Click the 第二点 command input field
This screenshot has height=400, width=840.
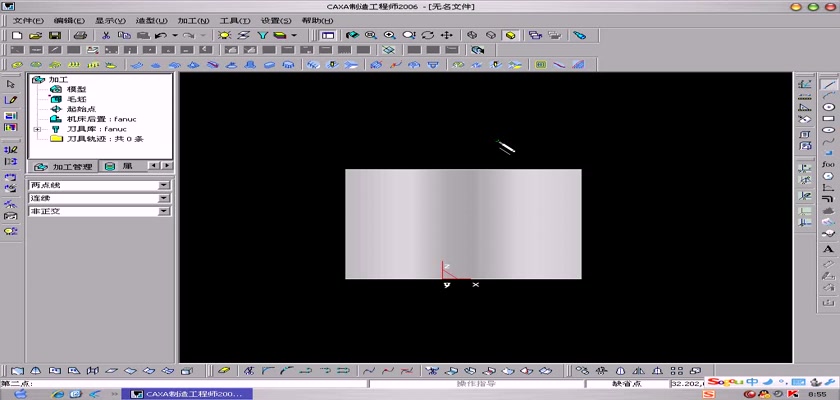coord(184,384)
